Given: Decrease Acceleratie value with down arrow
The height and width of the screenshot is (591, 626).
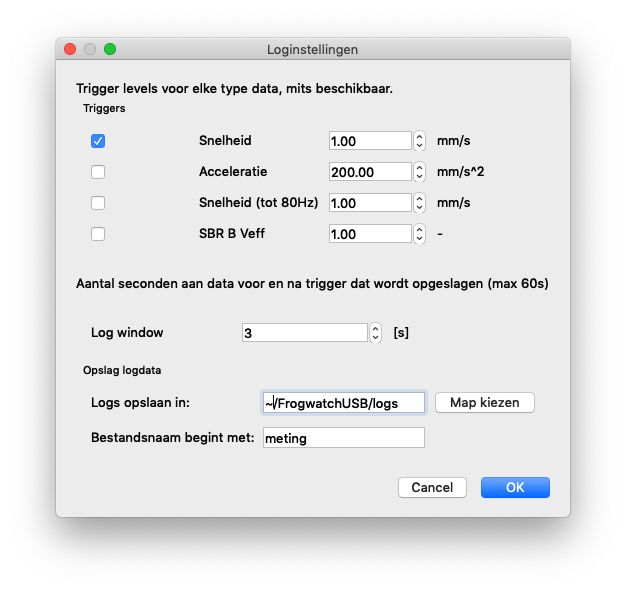Looking at the screenshot, I should (x=419, y=177).
